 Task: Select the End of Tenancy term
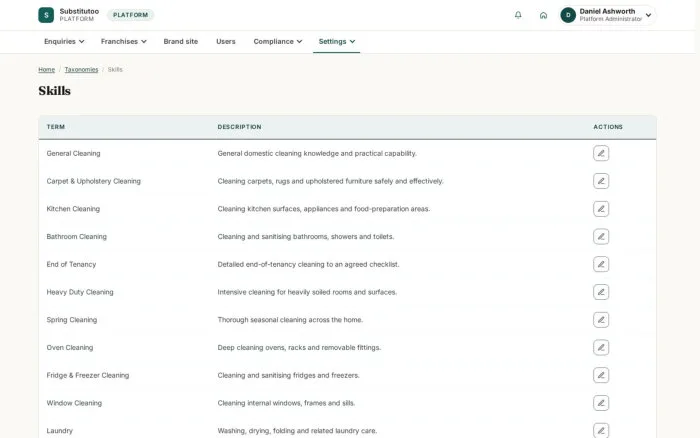71,264
